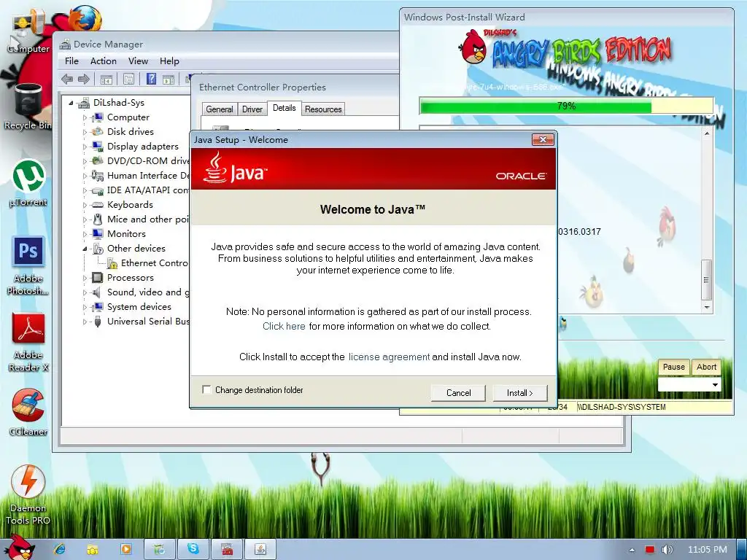The width and height of the screenshot is (747, 560).
Task: Click the Properties toolbar icon in Device Manager
Action: pyautogui.click(x=128, y=79)
